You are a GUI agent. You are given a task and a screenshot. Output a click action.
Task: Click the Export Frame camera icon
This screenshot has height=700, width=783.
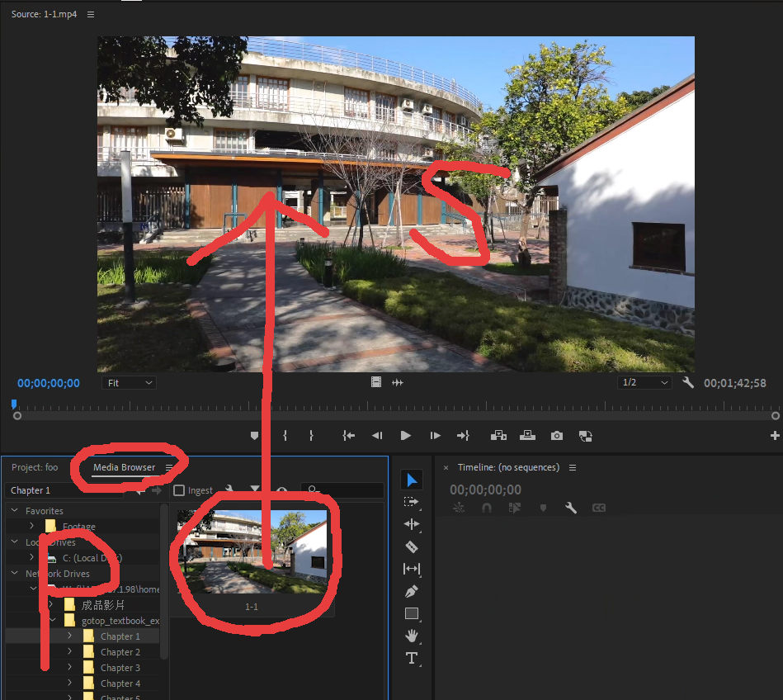click(x=557, y=435)
